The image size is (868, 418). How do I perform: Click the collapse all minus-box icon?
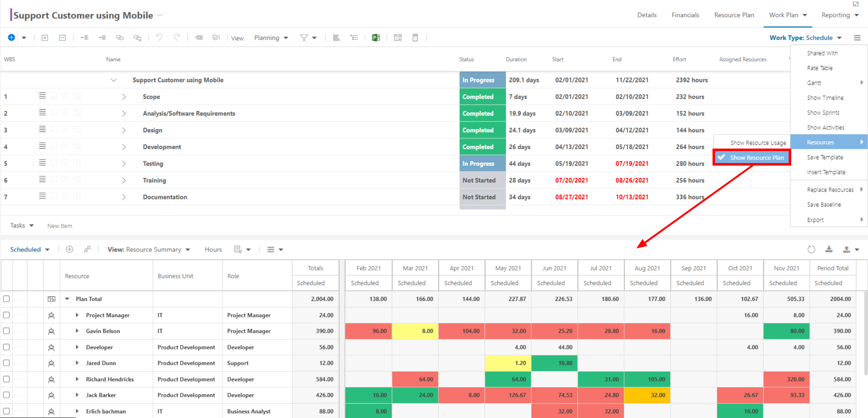62,38
